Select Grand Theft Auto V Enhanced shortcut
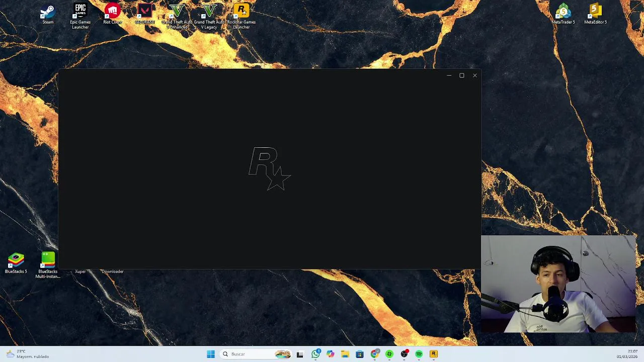This screenshot has height=362, width=644. 177,16
